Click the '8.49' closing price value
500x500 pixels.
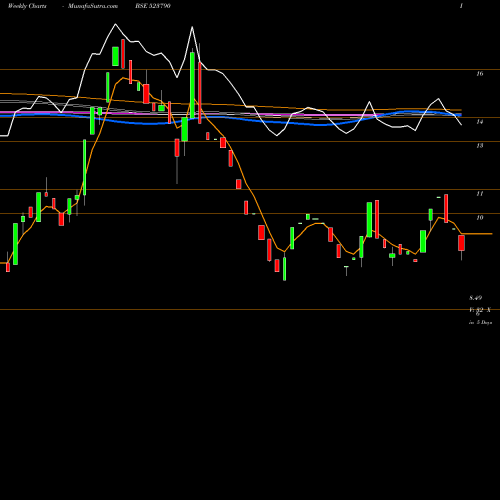pyautogui.click(x=476, y=298)
